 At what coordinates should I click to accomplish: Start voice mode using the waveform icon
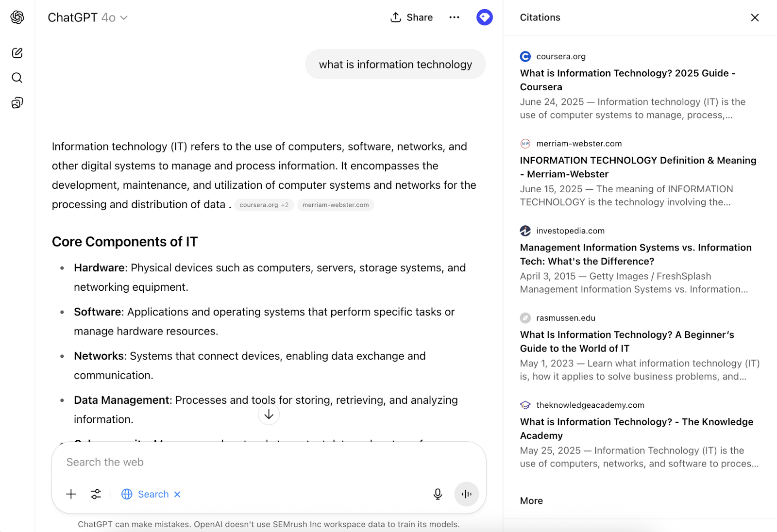466,494
